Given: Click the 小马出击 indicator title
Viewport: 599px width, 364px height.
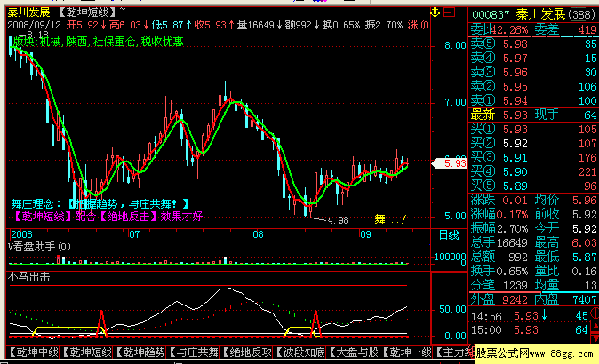Looking at the screenshot, I should pos(29,277).
